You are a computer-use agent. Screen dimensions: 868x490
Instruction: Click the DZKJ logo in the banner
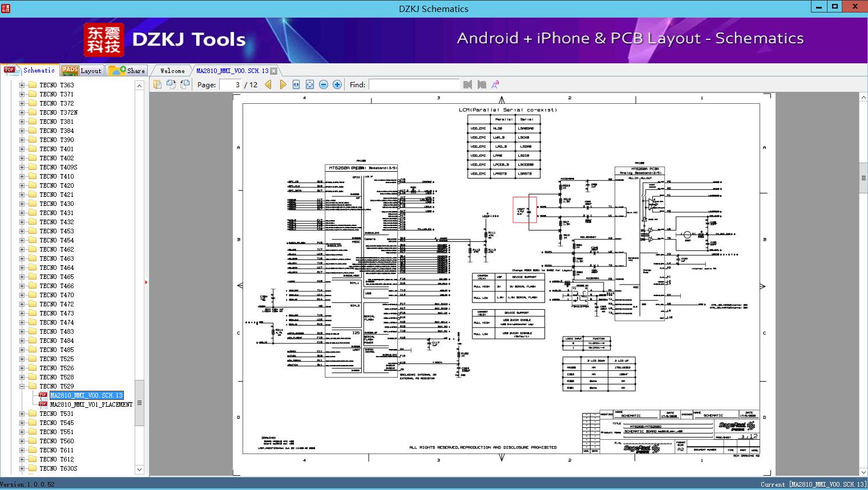click(x=104, y=39)
